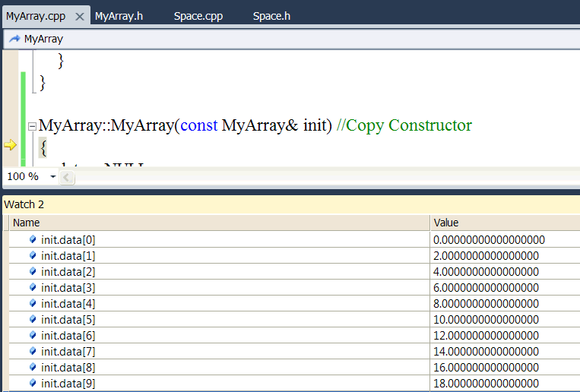The height and width of the screenshot is (392, 580).
Task: Select the init.data[4] watch name
Action: pyautogui.click(x=68, y=304)
